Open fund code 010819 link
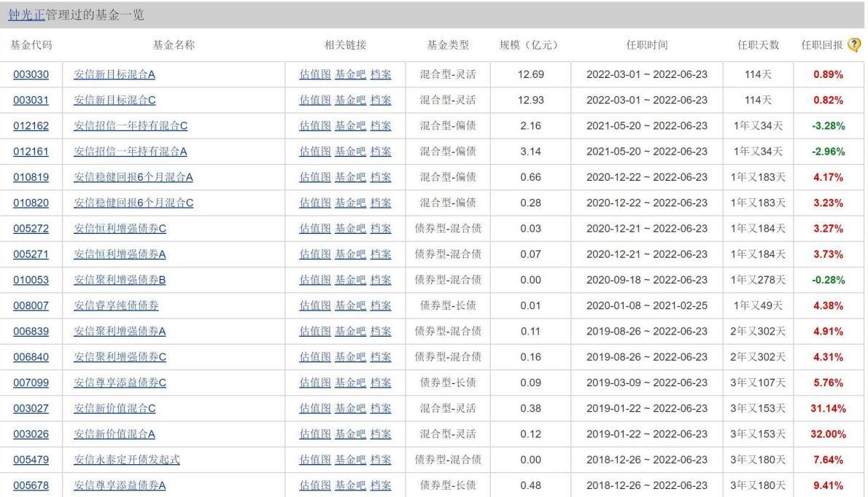This screenshot has width=868, height=497. (x=31, y=177)
